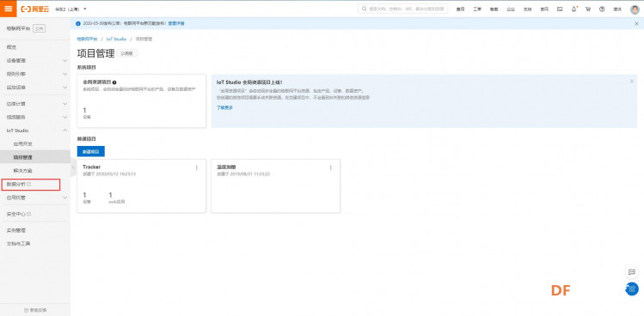Close the blue announcement bar
This screenshot has height=316, width=644.
tap(636, 23)
